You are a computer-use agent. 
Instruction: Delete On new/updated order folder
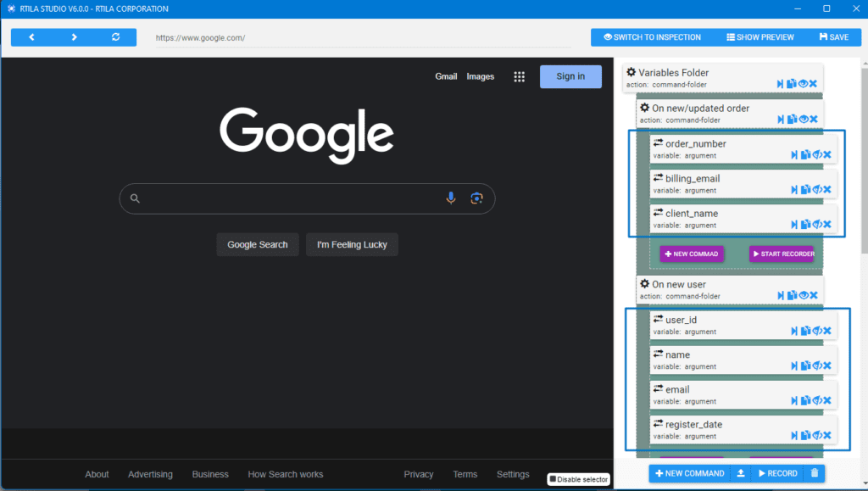coord(814,119)
